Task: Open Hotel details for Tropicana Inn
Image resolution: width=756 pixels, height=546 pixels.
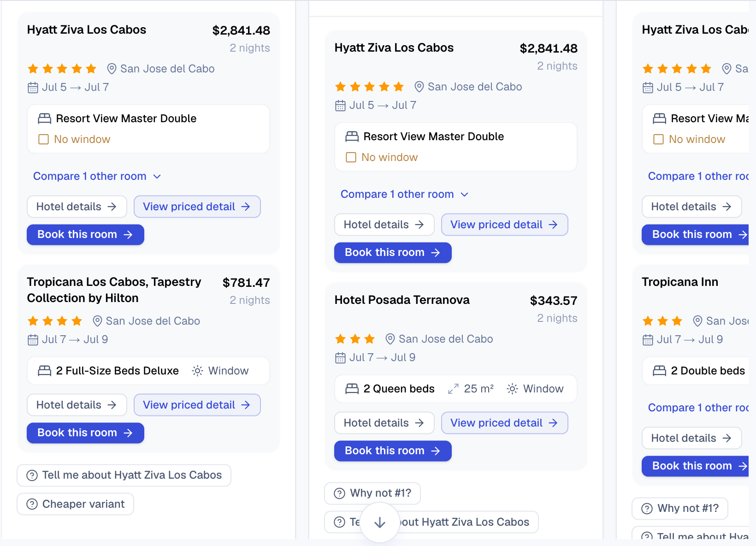Action: click(691, 438)
